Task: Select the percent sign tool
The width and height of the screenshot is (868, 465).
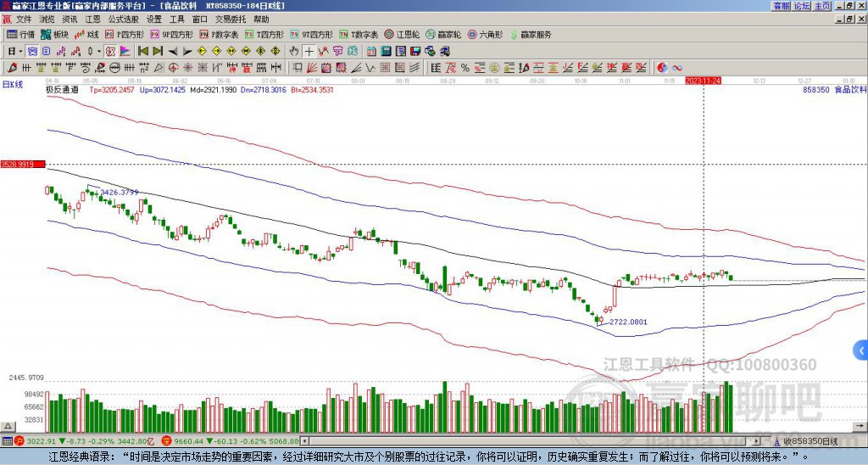Action: tap(465, 68)
